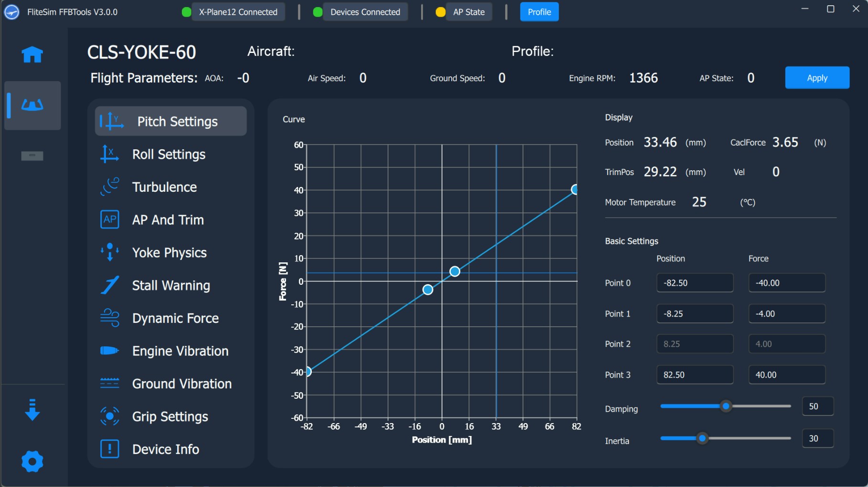868x487 pixels.
Task: Click the download arrow icon in sidebar
Action: [32, 410]
